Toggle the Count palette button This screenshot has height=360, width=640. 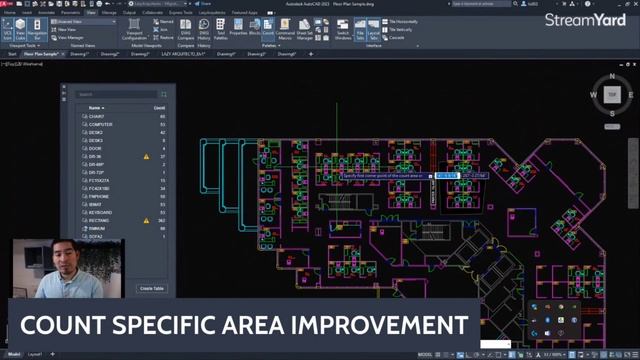tap(268, 28)
